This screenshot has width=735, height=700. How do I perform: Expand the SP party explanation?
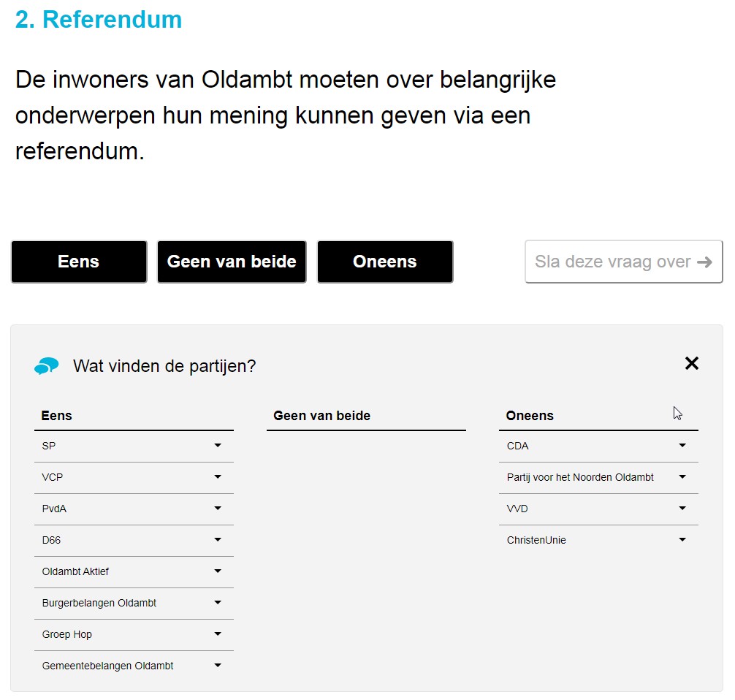(134, 446)
